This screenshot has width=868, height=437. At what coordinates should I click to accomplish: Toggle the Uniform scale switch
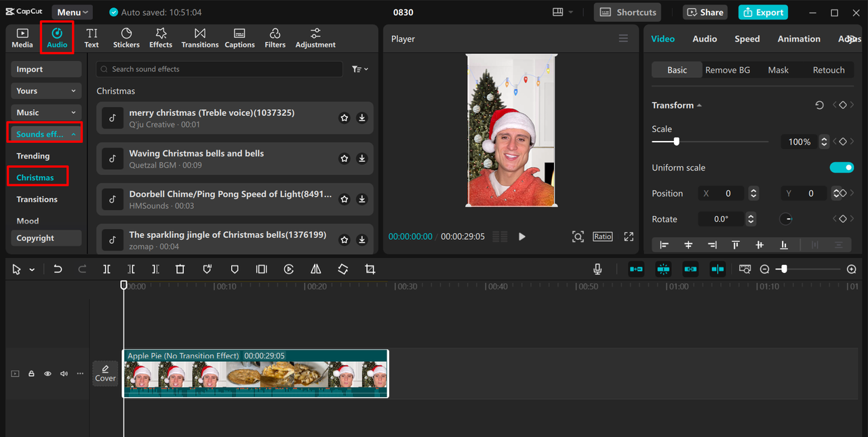(842, 167)
